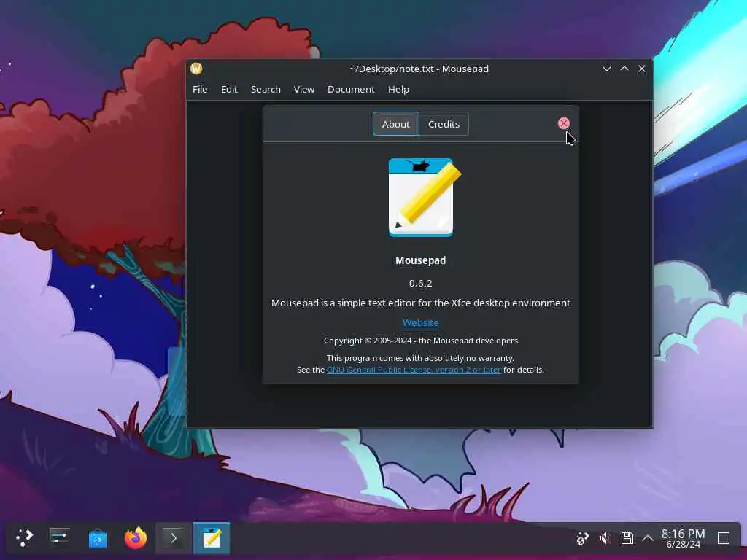Screen dimensions: 747x560
Task: Open the View menu
Action: coord(304,90)
